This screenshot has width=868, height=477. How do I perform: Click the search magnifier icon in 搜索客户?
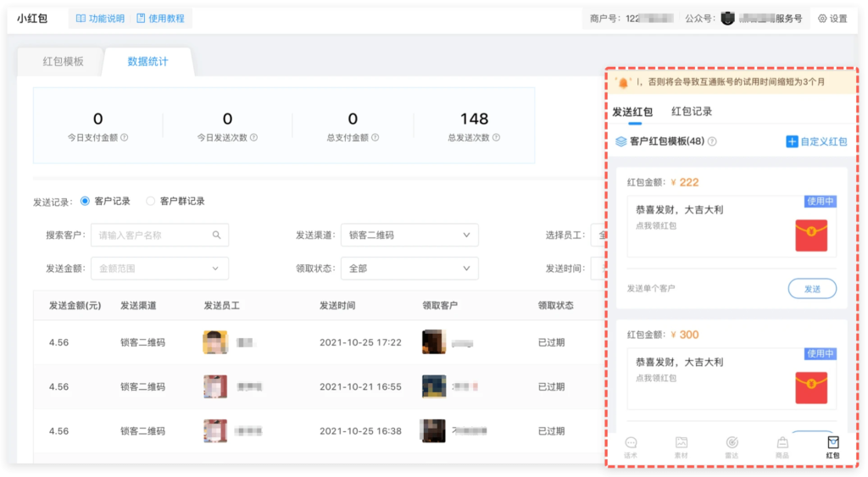(x=216, y=236)
